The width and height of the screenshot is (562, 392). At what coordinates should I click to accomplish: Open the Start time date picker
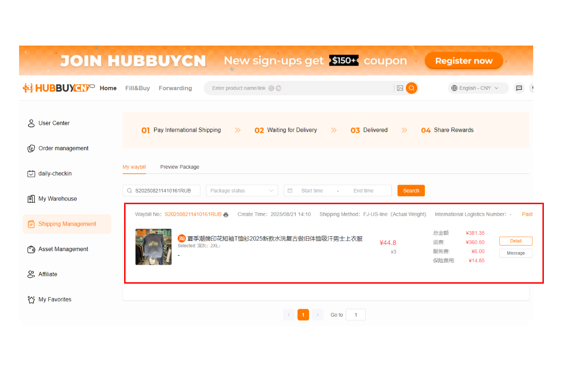(311, 191)
